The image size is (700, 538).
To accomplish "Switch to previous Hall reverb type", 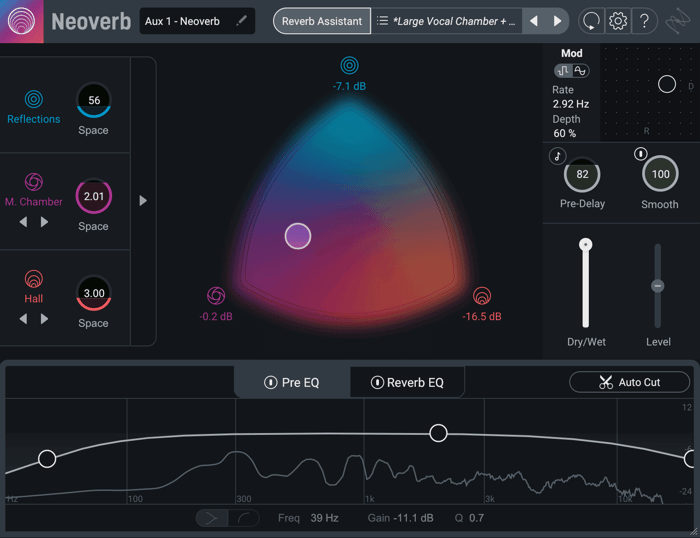I will (x=23, y=319).
